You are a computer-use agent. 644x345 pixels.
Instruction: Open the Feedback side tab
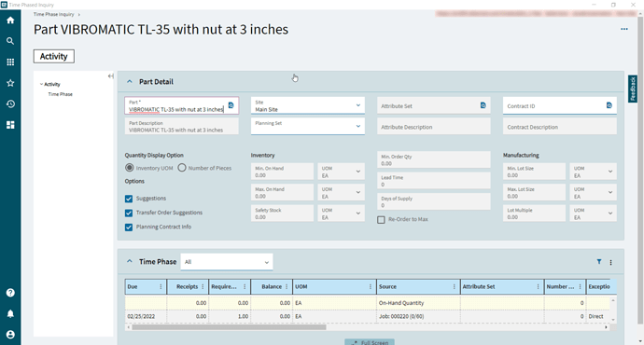633,89
